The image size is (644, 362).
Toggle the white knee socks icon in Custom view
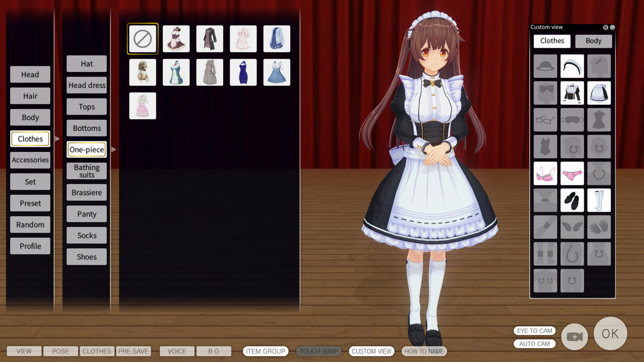pos(599,200)
